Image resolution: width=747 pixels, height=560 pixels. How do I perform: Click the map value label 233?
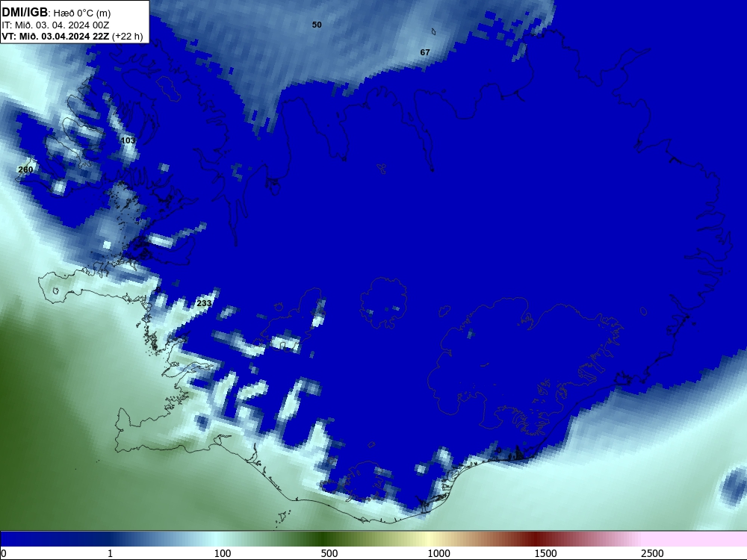tap(204, 303)
